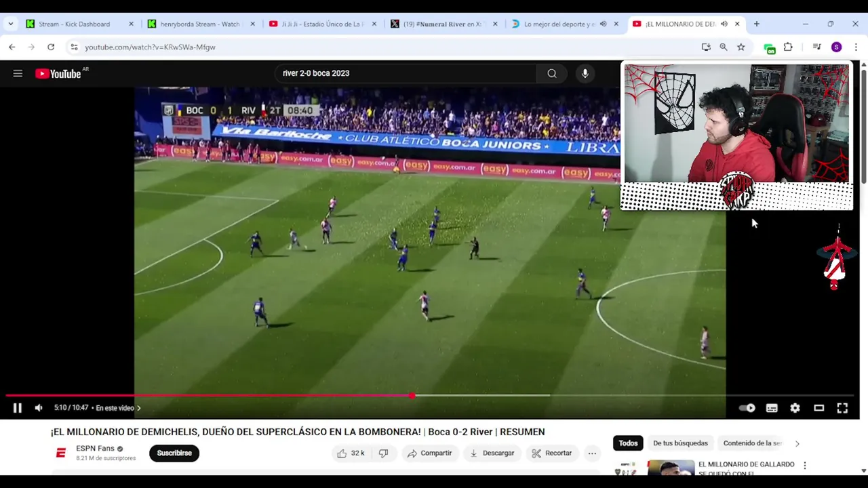Seek using the red video progress bar
Image resolution: width=868 pixels, height=488 pixels.
coord(430,395)
